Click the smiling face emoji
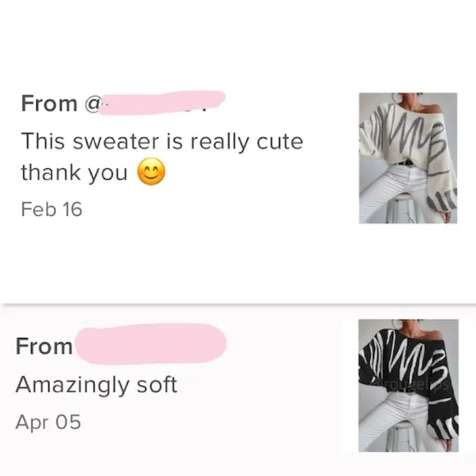Image resolution: width=476 pixels, height=476 pixels. pos(151,172)
